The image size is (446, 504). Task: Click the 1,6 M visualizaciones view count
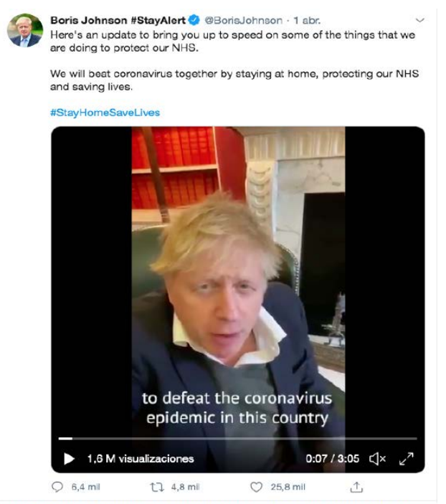coord(140,459)
